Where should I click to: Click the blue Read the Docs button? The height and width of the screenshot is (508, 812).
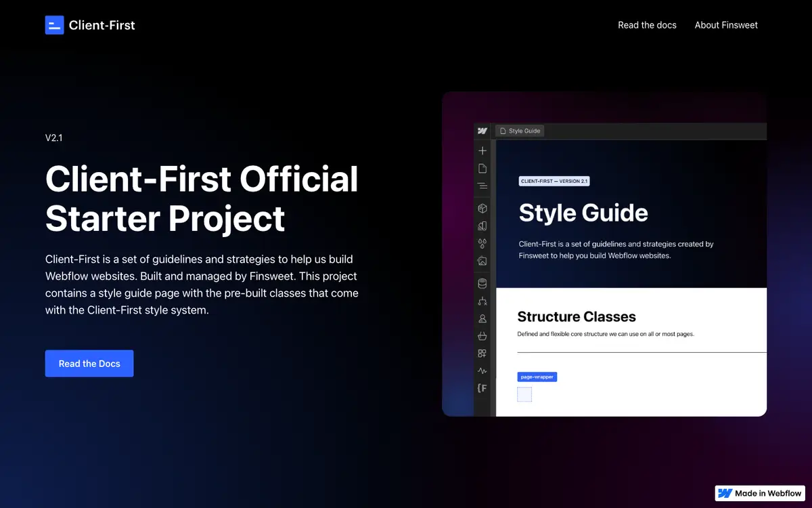(89, 364)
